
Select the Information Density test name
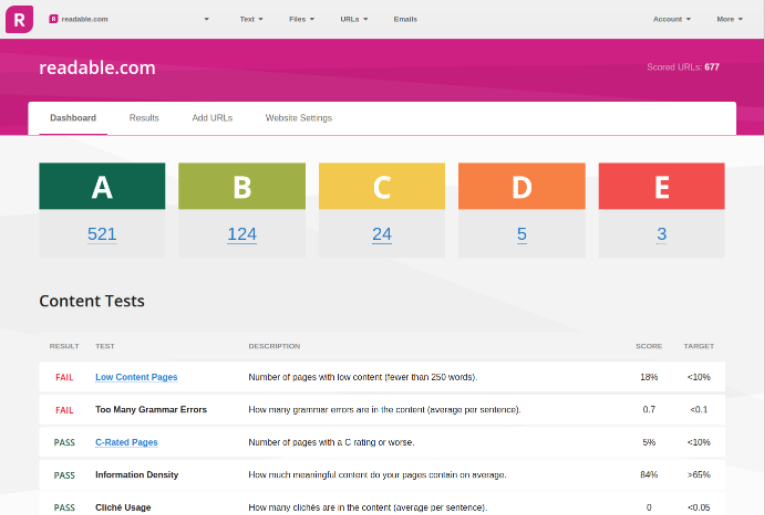(137, 475)
